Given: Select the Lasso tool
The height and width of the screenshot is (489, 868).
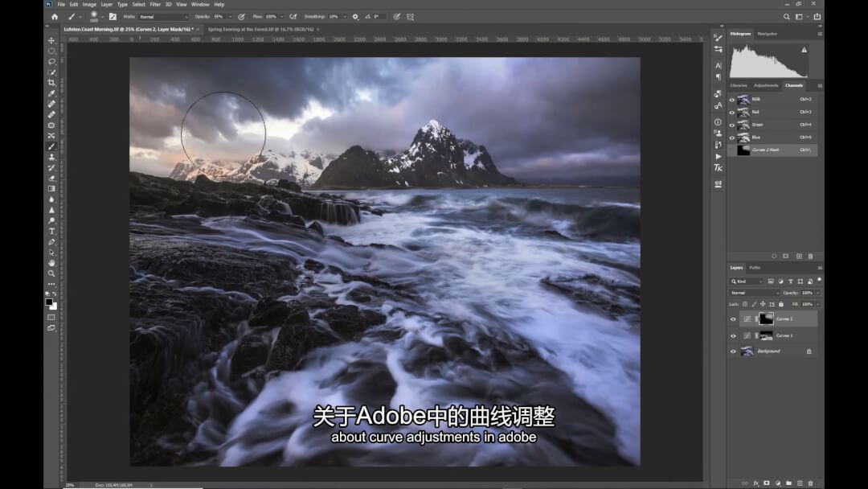Looking at the screenshot, I should click(51, 61).
